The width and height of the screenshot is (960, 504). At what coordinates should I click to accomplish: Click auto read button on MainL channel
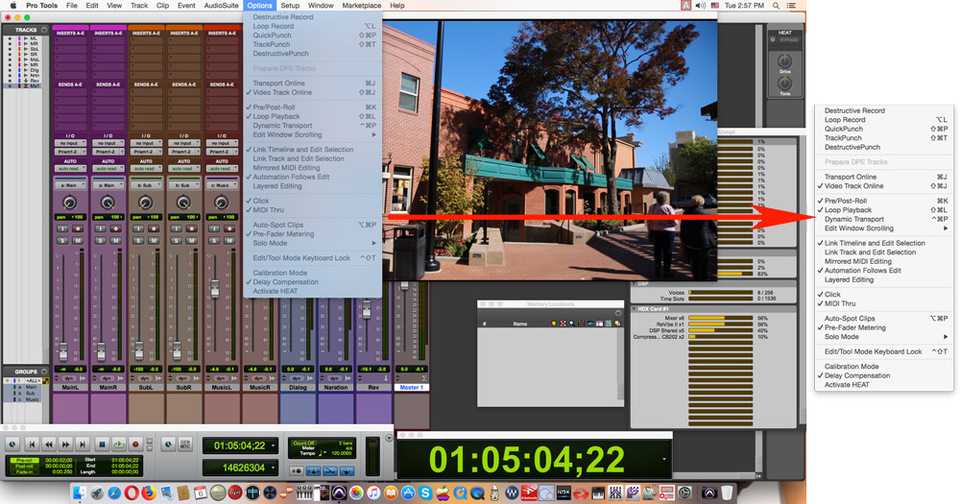[x=69, y=168]
